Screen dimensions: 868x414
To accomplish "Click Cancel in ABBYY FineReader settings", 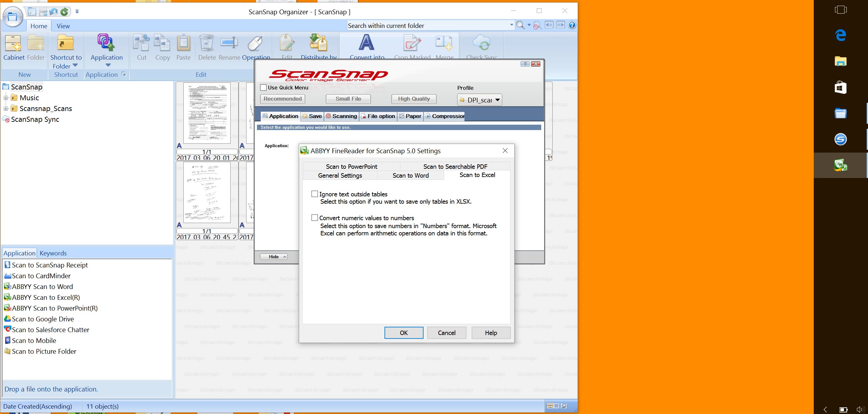I will point(446,333).
